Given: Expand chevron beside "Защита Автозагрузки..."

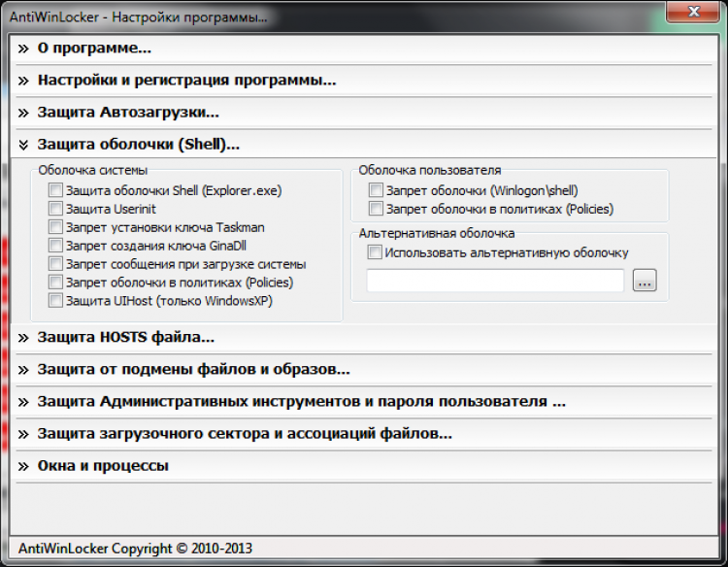Looking at the screenshot, I should (23, 113).
